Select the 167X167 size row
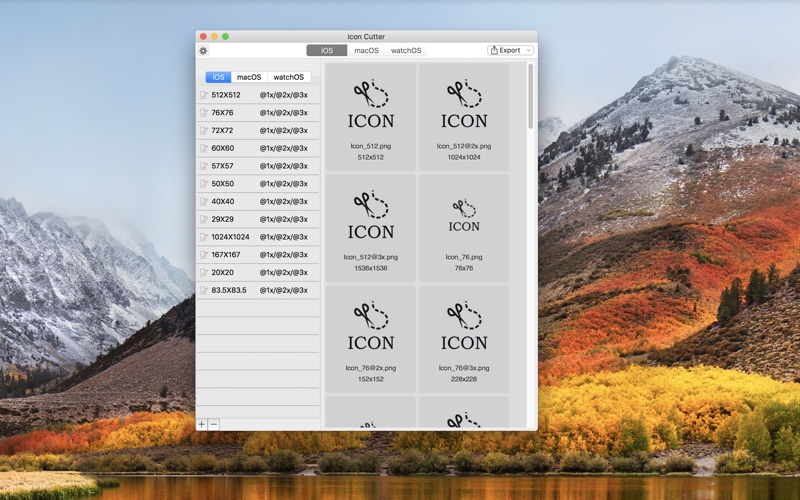This screenshot has width=800, height=500. click(x=258, y=255)
